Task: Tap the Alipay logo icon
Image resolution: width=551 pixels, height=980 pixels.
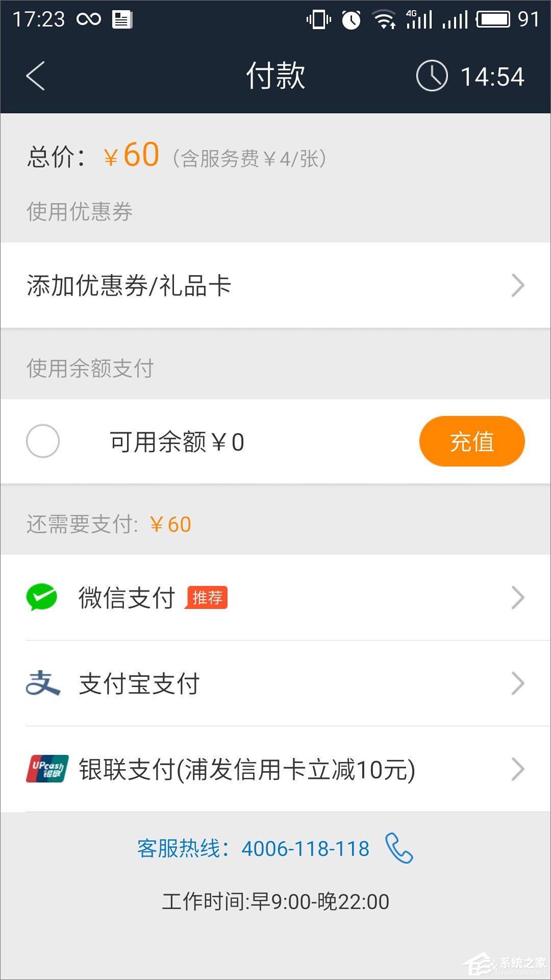Action: (x=43, y=683)
